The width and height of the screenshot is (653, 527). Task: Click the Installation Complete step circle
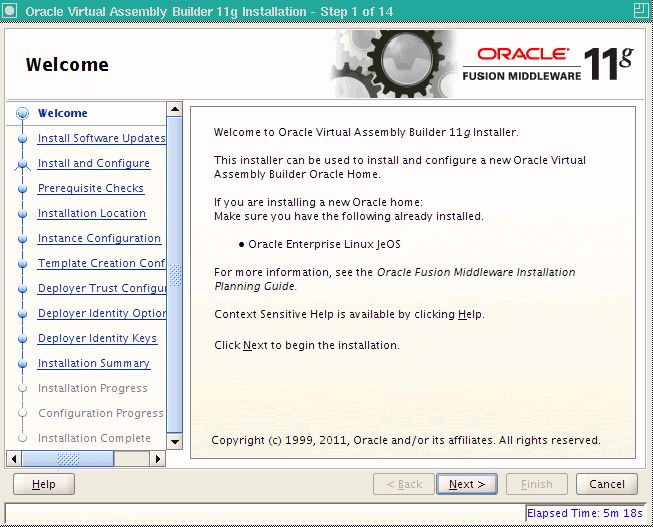[x=22, y=438]
